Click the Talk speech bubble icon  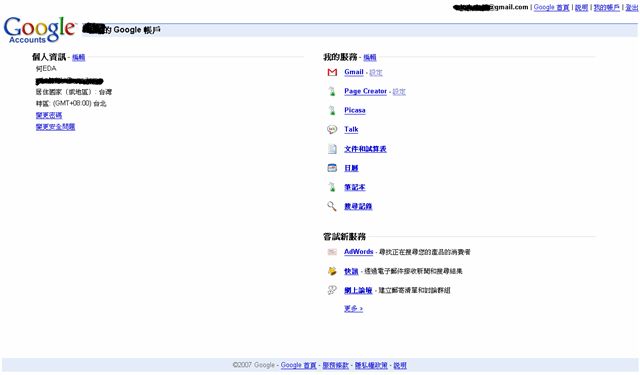click(x=332, y=129)
